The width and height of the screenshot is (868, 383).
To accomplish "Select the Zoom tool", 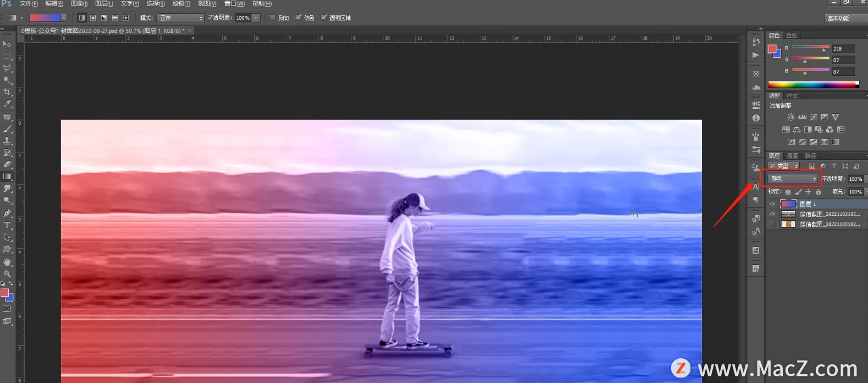I will 7,274.
